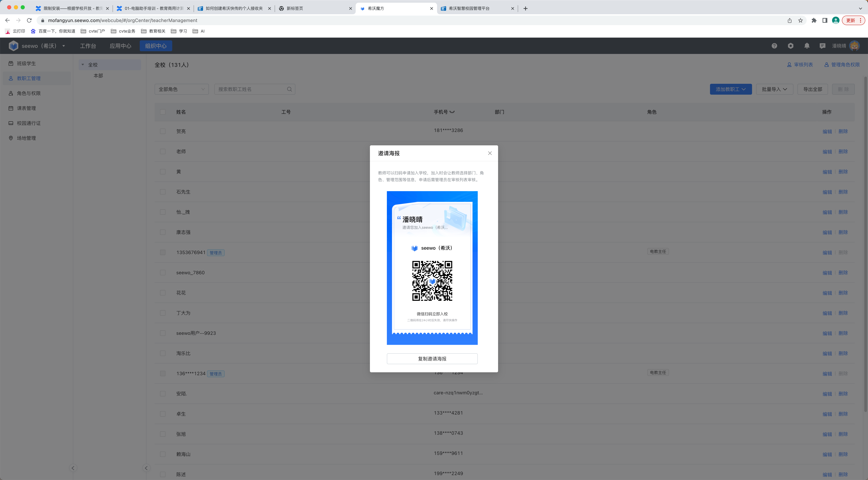Click the 场地管理 location pin icon

[11, 138]
